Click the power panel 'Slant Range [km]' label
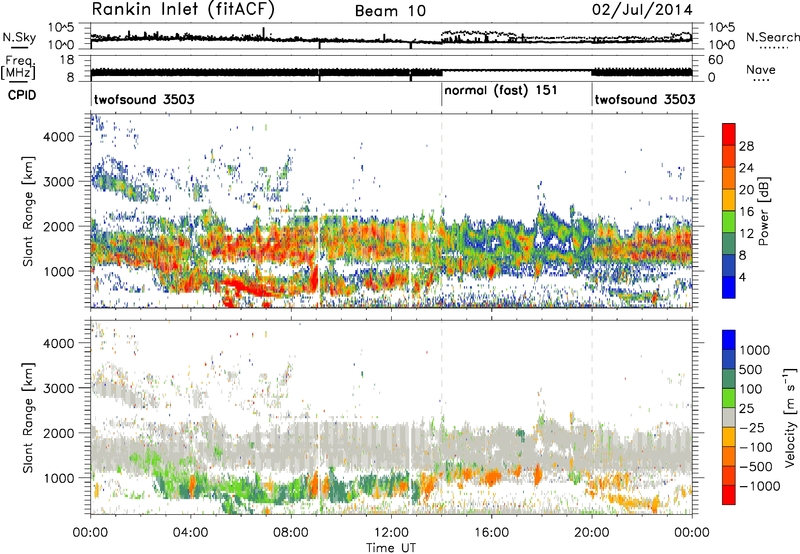Screen dimensions: 800x554 (x=28, y=211)
